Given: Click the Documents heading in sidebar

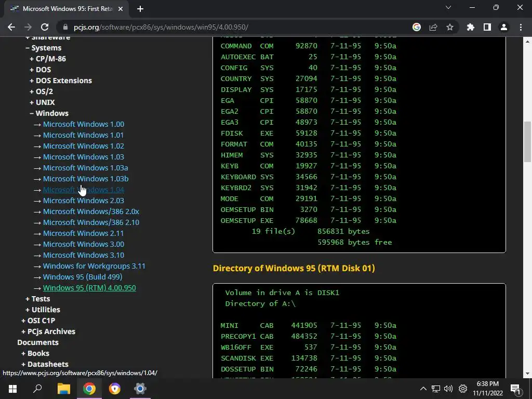Looking at the screenshot, I should 38,342.
